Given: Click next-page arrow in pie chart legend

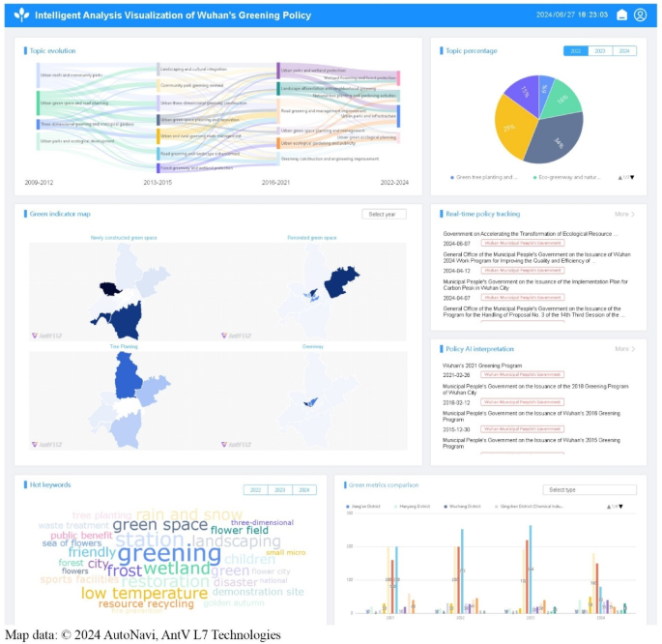Looking at the screenshot, I should click(x=632, y=178).
